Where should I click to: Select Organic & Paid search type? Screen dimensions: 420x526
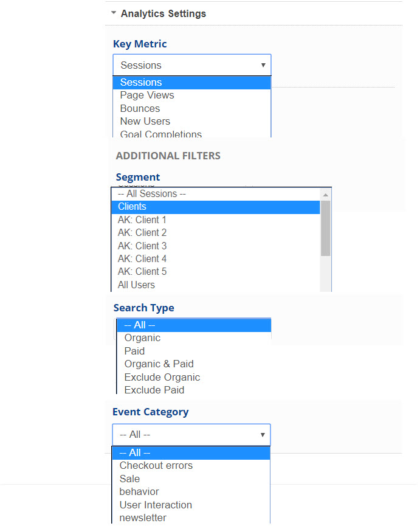point(159,364)
